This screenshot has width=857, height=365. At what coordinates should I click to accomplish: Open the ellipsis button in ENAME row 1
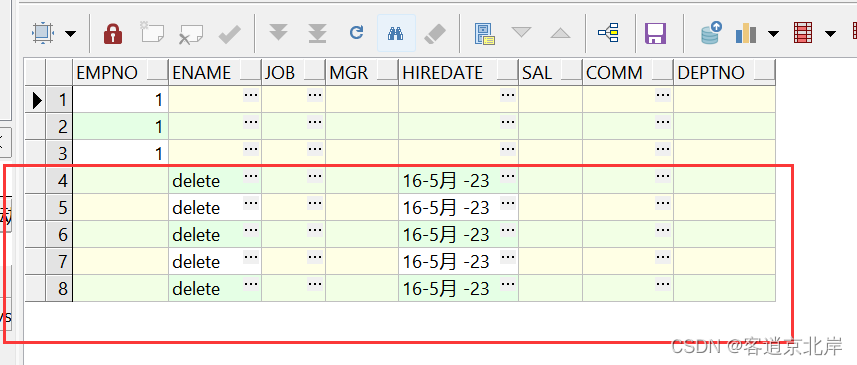coord(251,95)
